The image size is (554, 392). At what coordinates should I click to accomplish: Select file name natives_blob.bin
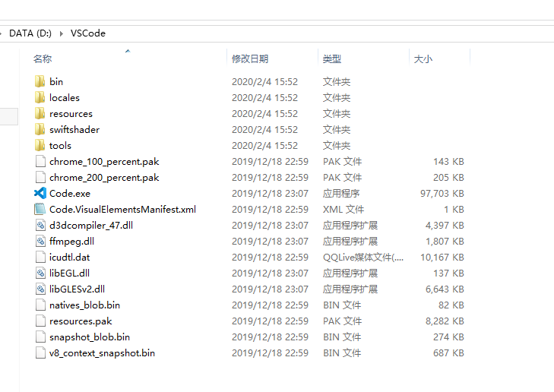click(x=85, y=305)
